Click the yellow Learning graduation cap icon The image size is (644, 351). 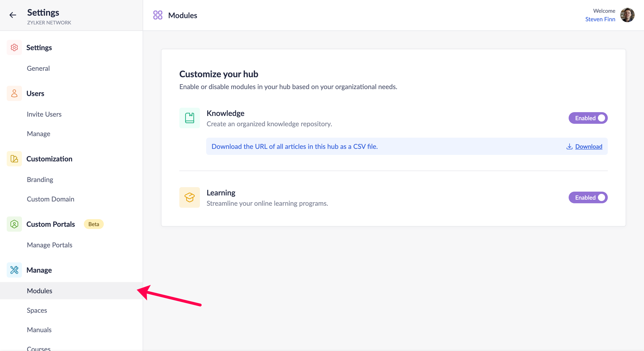tap(189, 197)
